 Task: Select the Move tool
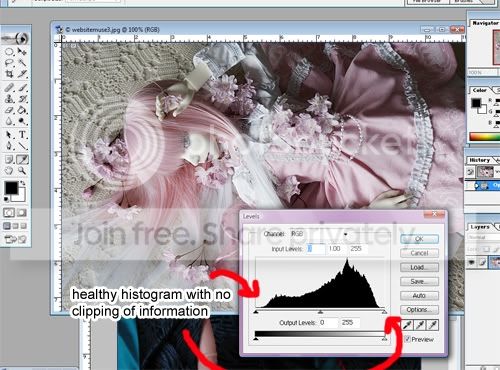[x=22, y=52]
